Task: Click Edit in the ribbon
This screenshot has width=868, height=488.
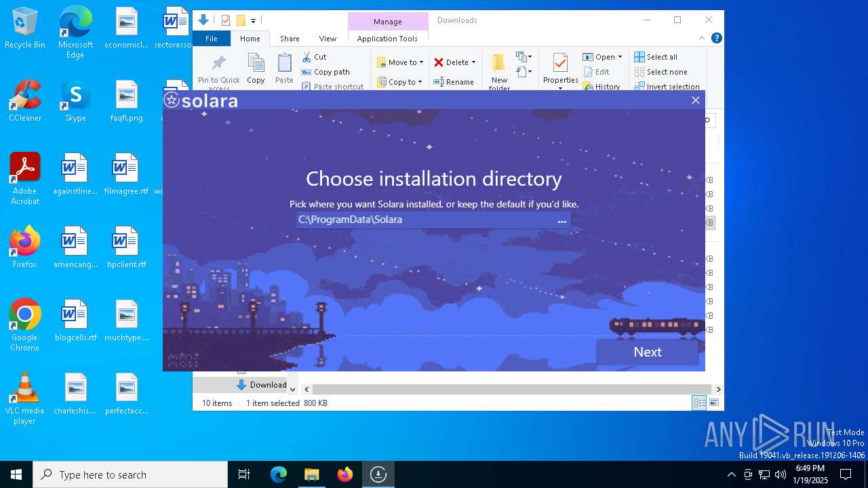Action: pos(596,72)
